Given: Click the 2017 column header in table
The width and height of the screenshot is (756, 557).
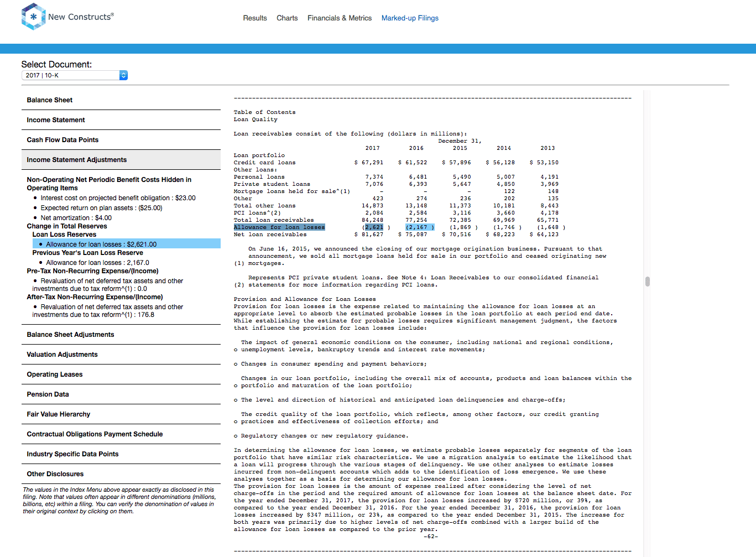Looking at the screenshot, I should coord(372,148).
